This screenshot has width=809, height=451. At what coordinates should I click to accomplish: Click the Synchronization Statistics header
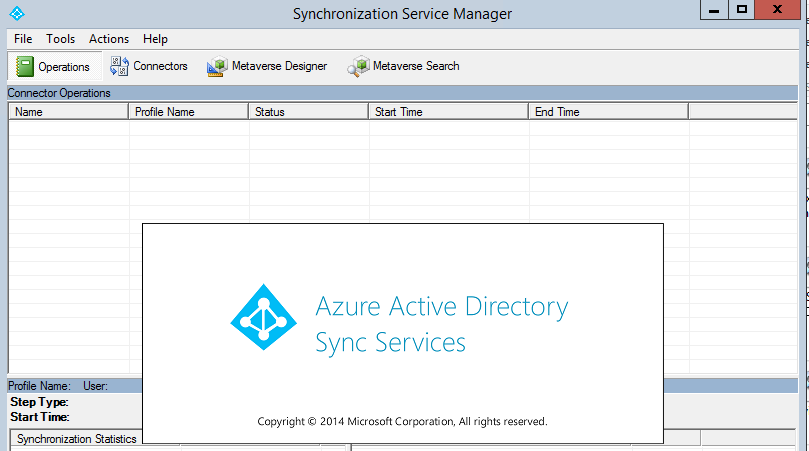[x=76, y=439]
